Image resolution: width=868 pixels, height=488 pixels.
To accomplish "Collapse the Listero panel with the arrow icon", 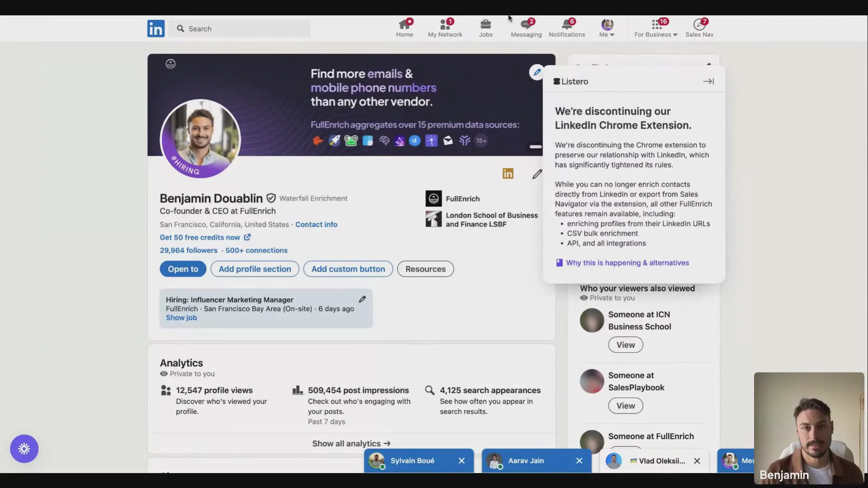I will click(x=708, y=81).
